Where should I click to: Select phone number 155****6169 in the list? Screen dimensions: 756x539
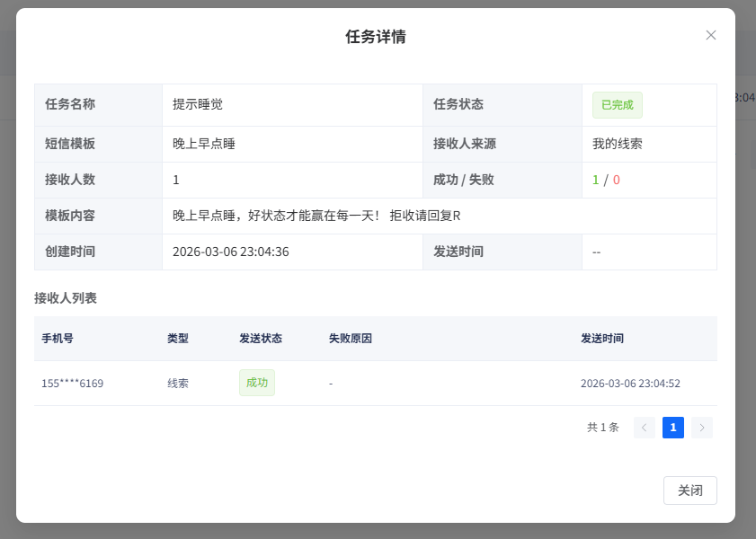(x=72, y=384)
